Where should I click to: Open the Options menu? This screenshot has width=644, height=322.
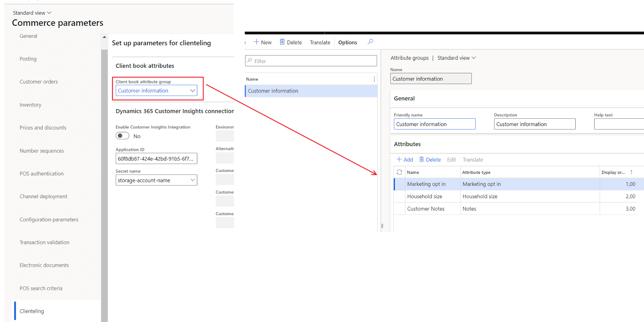pos(347,42)
